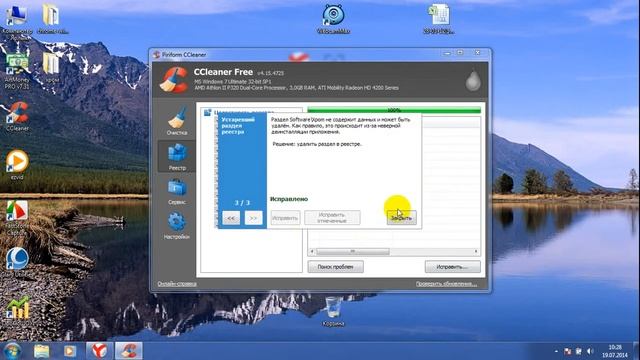Open the spreadsheet file icon on desktop
This screenshot has height=360, width=640.
click(x=439, y=19)
